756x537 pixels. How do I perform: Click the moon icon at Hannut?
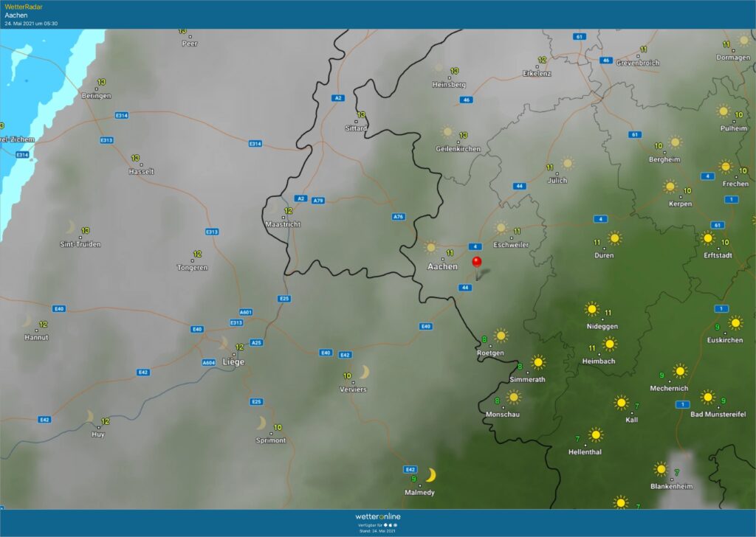[27, 321]
